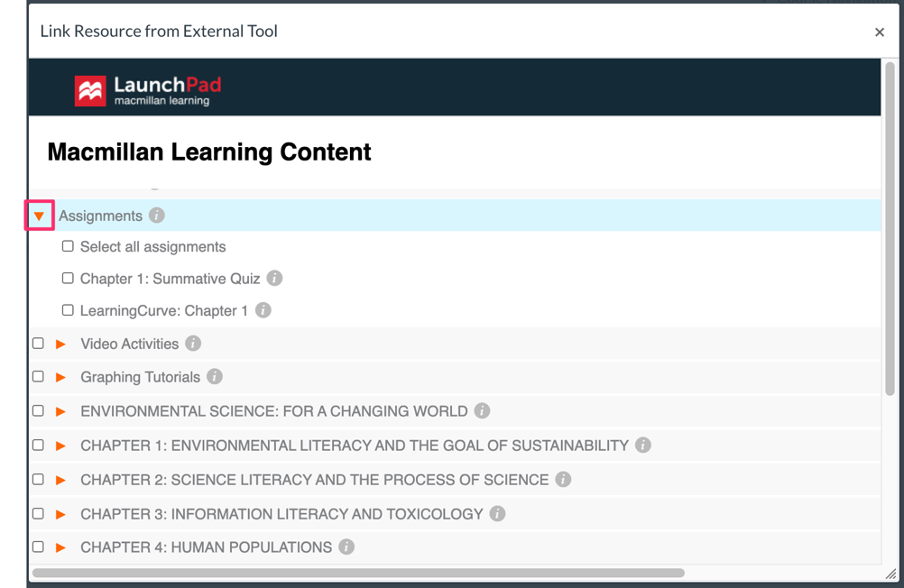Click the info icon for Chapter 1: Summative Quiz

tap(273, 278)
